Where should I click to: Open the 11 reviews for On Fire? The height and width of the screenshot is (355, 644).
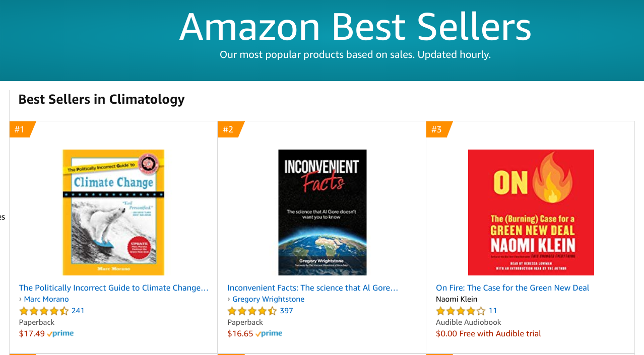[493, 311]
